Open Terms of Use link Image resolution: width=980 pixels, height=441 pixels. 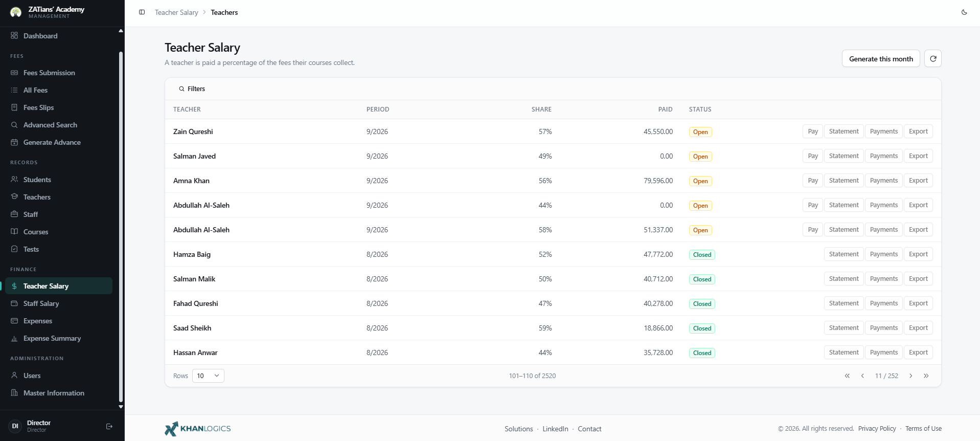tap(923, 429)
